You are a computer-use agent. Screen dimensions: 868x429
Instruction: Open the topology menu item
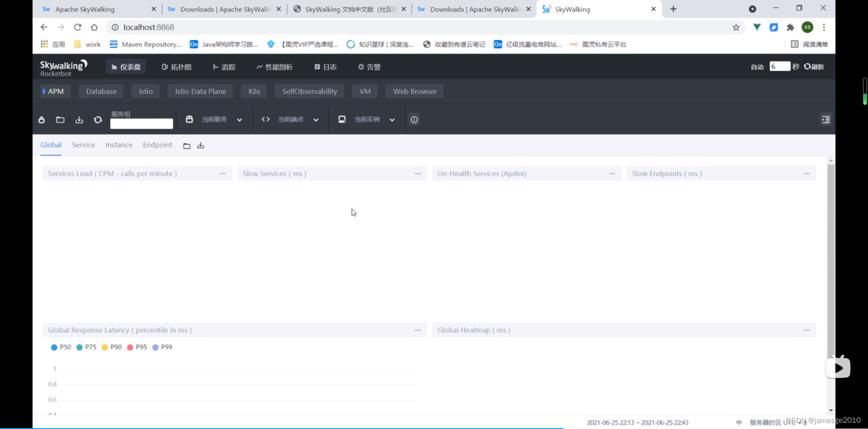point(176,67)
